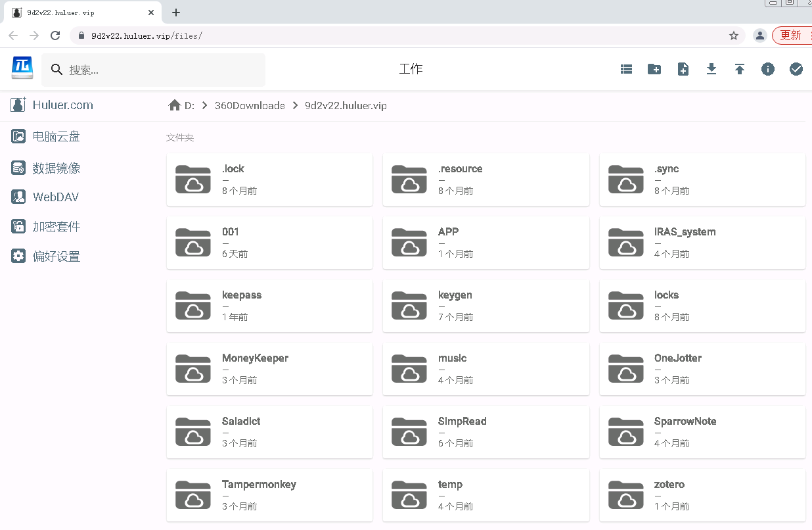
Task: Click the 加密套件 lock icon
Action: point(18,226)
